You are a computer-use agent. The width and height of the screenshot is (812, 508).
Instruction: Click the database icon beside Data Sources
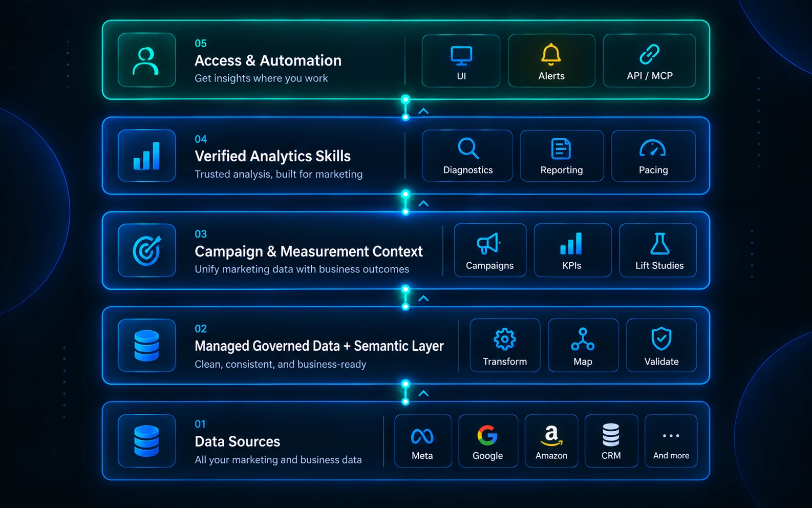146,441
